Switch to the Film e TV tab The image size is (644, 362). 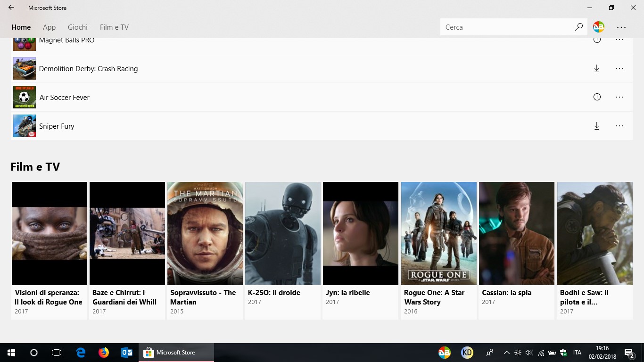[114, 27]
